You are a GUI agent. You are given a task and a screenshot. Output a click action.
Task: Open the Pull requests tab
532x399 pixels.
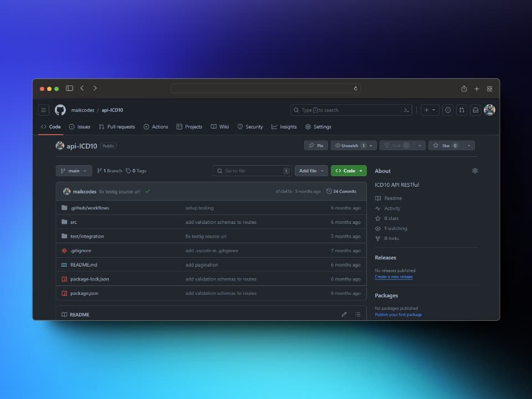(x=117, y=126)
